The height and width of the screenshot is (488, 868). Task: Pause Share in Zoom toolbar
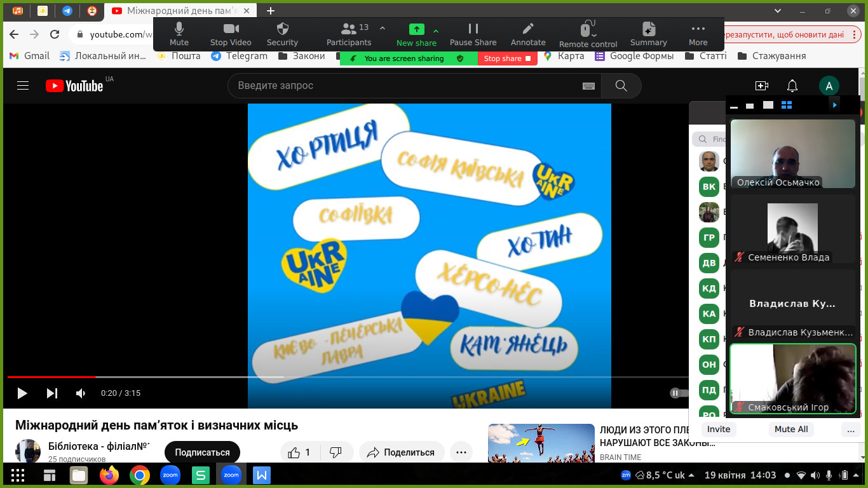[x=473, y=29]
